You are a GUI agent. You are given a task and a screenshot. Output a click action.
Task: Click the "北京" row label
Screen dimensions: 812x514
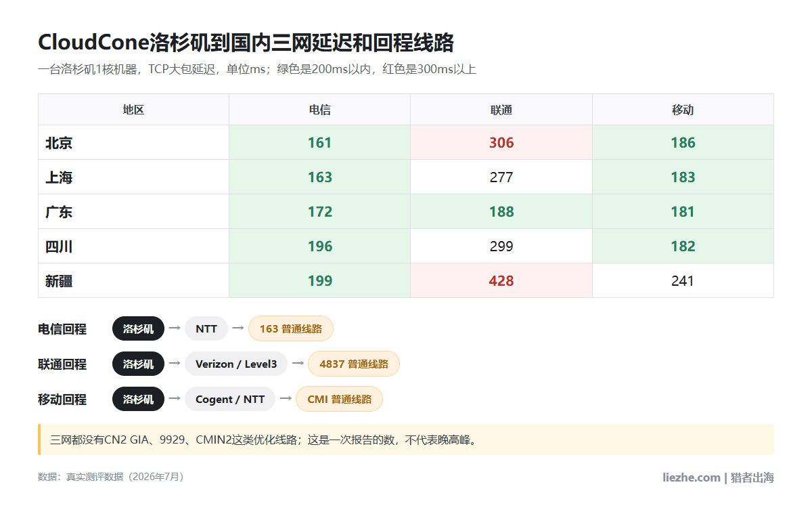coord(59,143)
